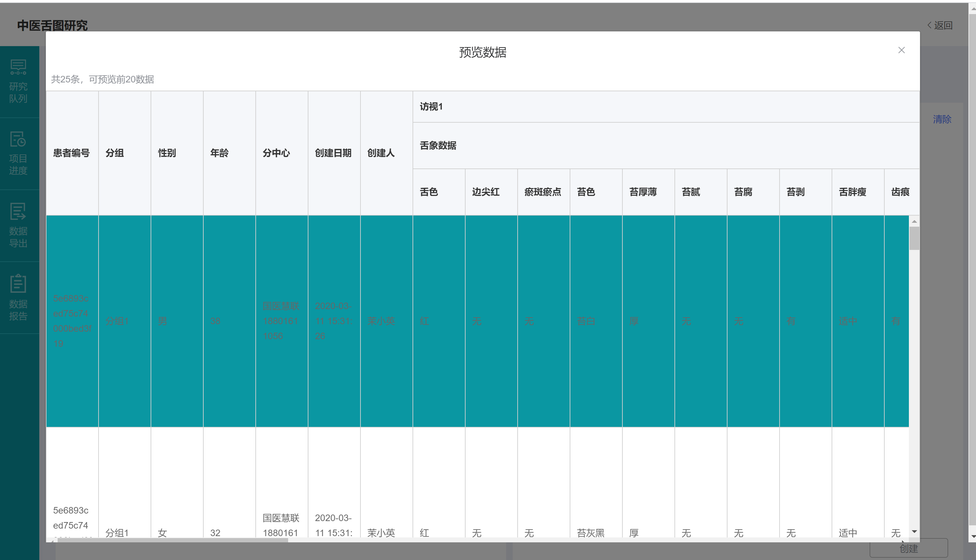The image size is (976, 560).
Task: Click the 舌色 column header
Action: (429, 192)
